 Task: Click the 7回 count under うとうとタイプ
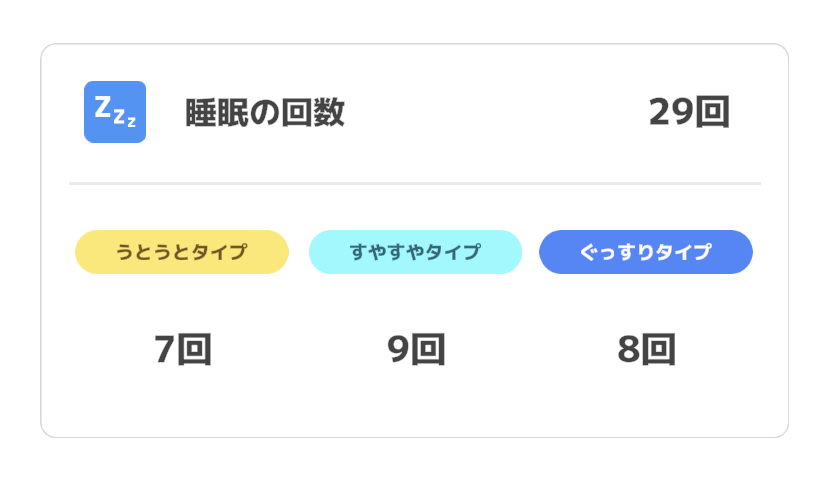click(183, 350)
